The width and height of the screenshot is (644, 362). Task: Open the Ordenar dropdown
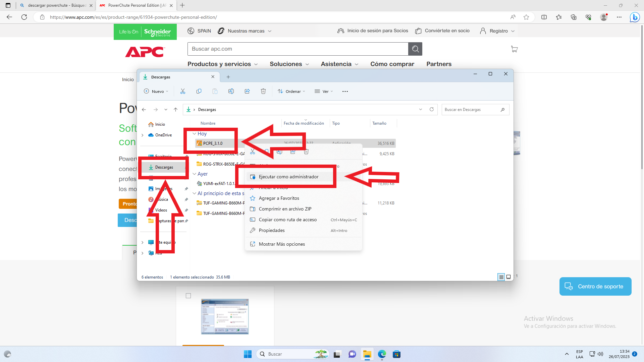[x=291, y=91]
